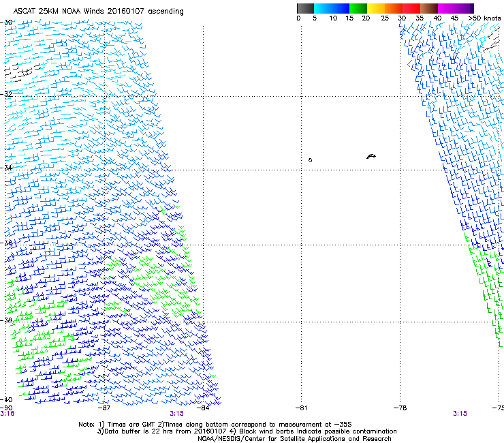Click the brown 35-40 knots color segment
The image size is (504, 443).
429,8
